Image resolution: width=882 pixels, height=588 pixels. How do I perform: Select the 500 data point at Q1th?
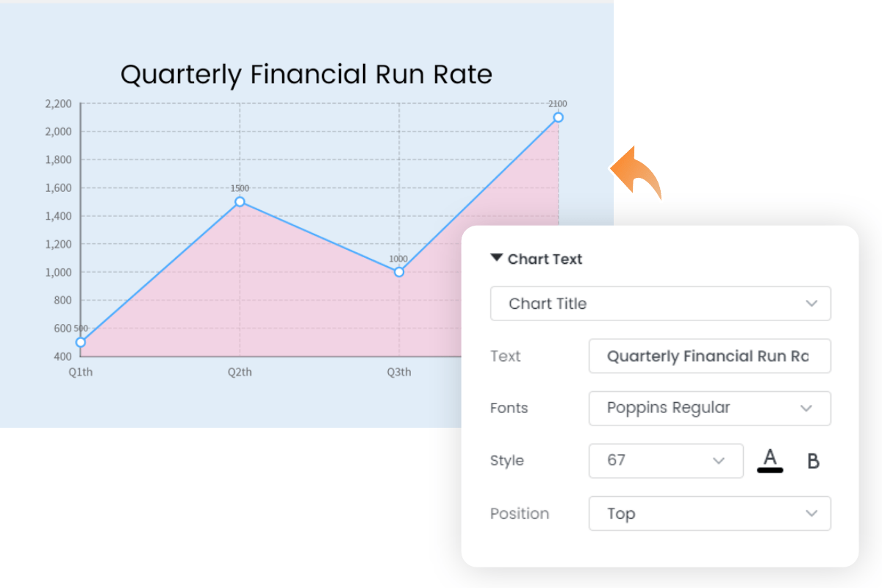[x=79, y=342]
